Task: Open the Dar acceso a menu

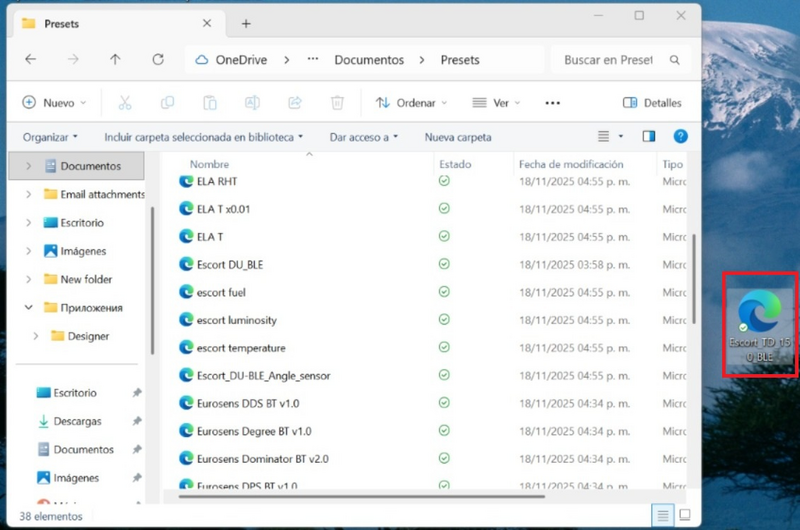Action: 364,137
